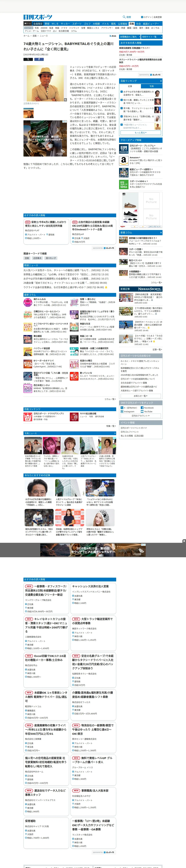Open 映画な生活 column link
This screenshot has width=186, height=868.
pyautogui.click(x=85, y=323)
